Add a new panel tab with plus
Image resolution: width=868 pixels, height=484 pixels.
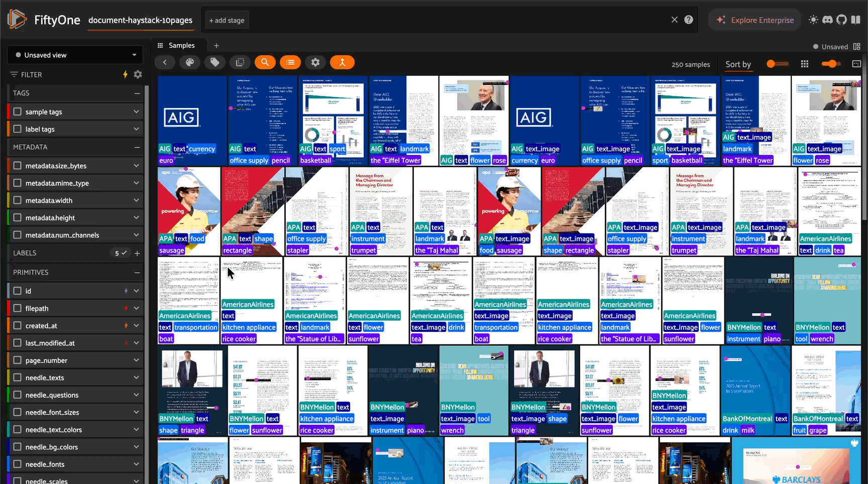point(216,46)
